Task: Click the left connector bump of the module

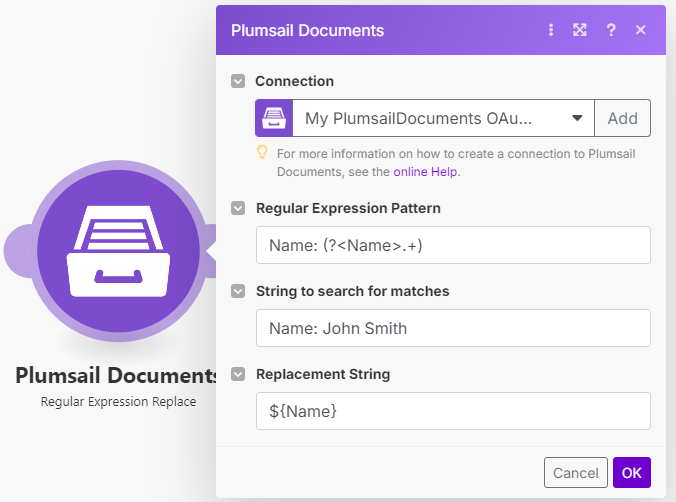Action: click(x=16, y=251)
